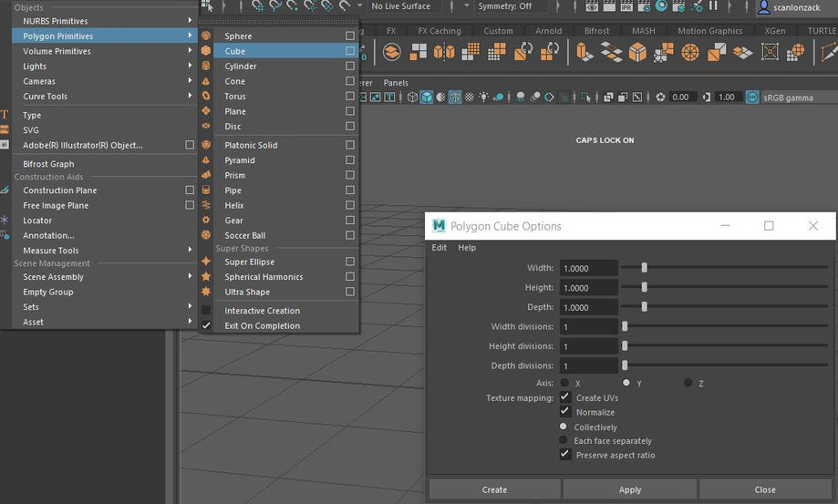Open Hypershade blue sphere icon

(662, 6)
